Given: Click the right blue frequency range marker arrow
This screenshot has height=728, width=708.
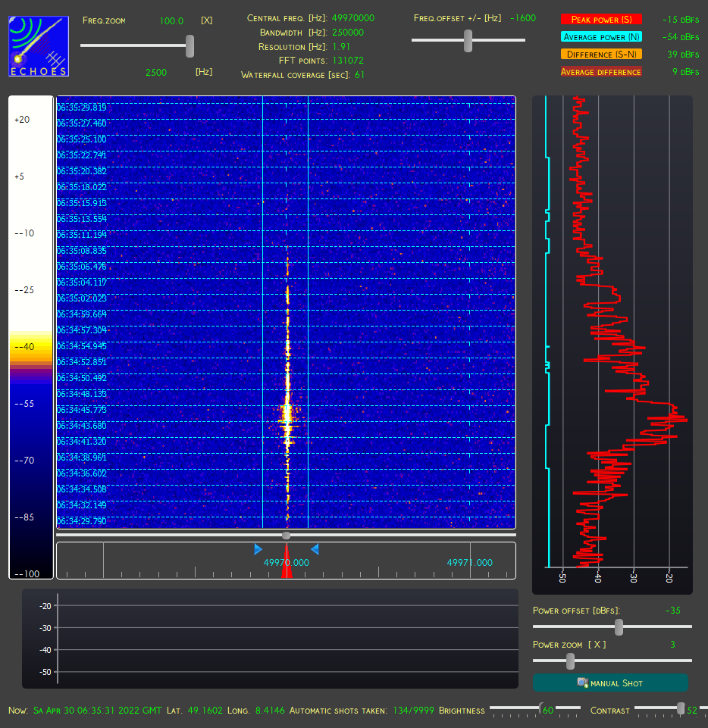Looking at the screenshot, I should click(315, 549).
